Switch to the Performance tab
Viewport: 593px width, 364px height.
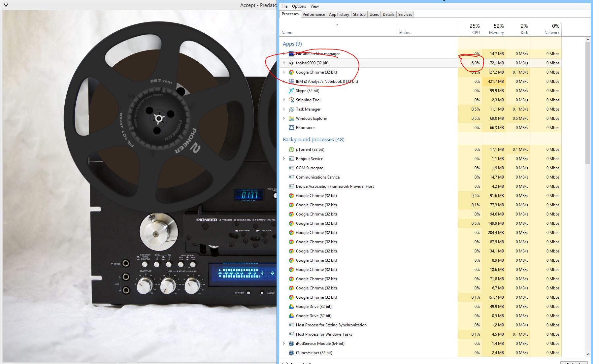[x=313, y=15]
